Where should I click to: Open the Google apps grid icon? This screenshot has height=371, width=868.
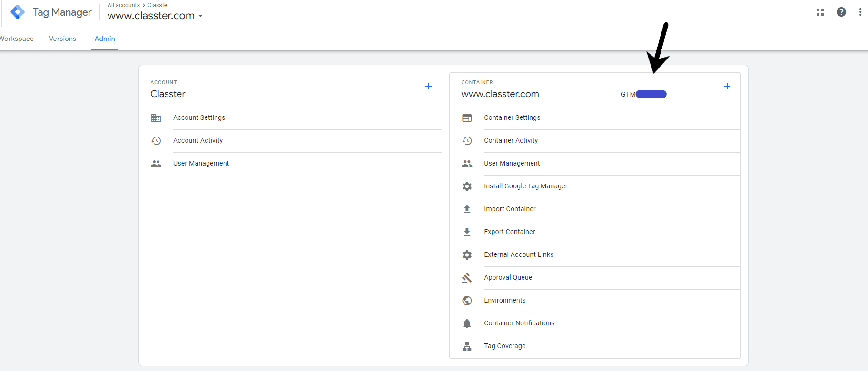tap(820, 12)
